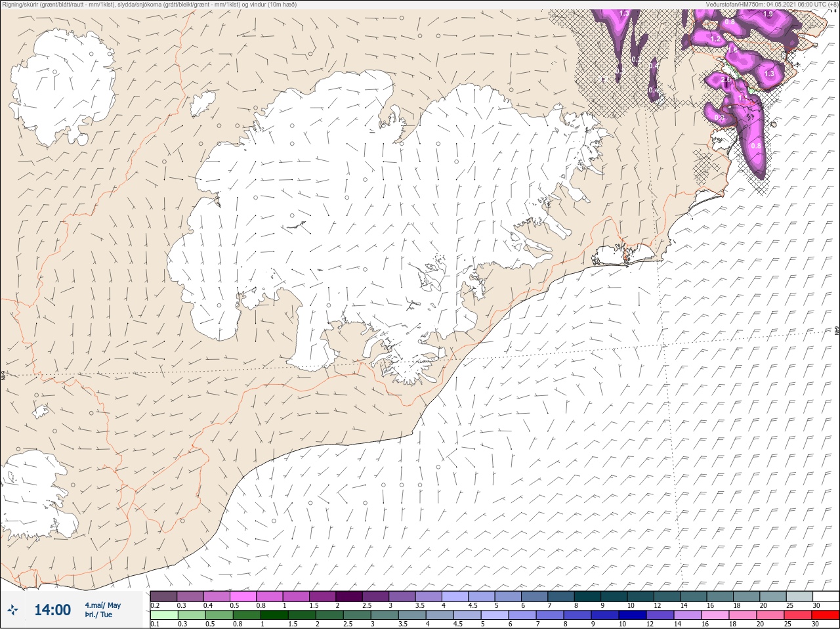Pick the white final swatch in upper legend
The width and height of the screenshot is (840, 629).
click(826, 596)
